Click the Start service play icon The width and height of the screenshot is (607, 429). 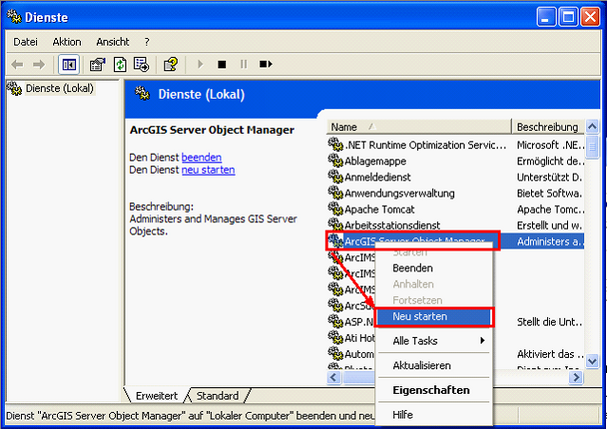tap(200, 64)
